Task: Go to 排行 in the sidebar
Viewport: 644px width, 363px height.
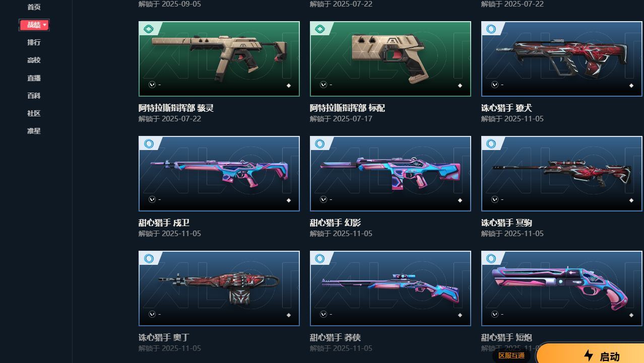Action: coord(34,42)
